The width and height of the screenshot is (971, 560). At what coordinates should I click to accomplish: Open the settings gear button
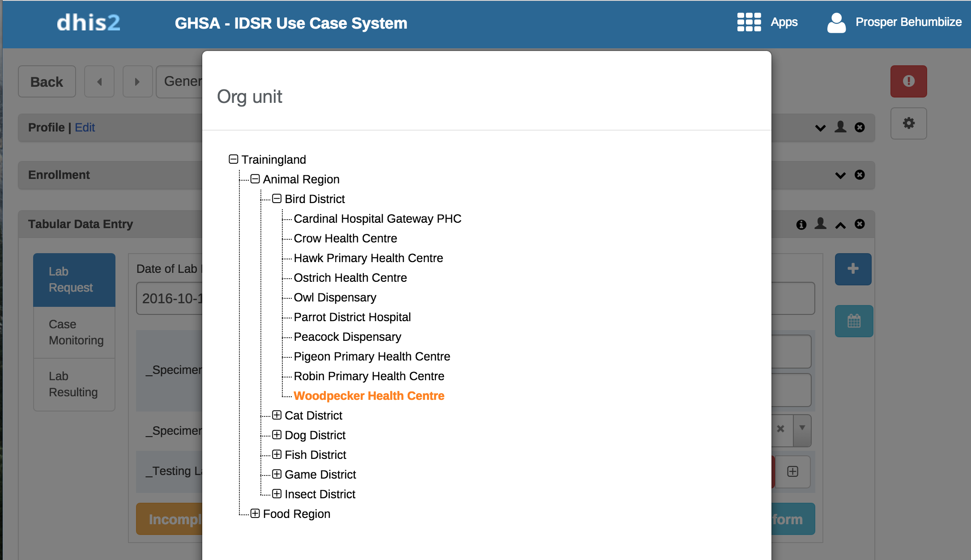click(x=908, y=123)
